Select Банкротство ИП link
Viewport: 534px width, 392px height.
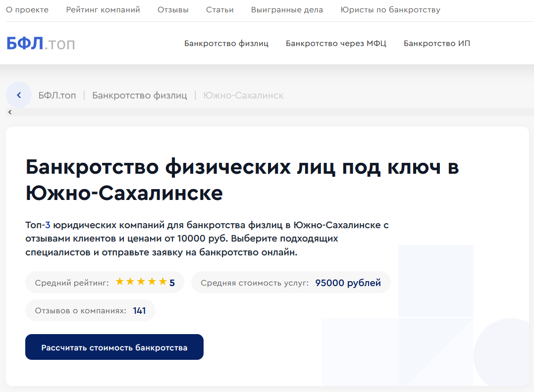436,44
